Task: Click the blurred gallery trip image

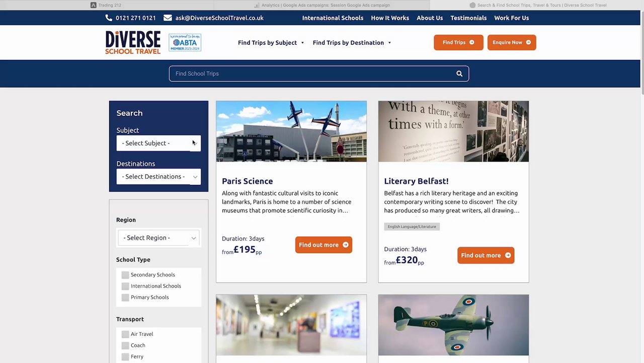Action: (291, 325)
